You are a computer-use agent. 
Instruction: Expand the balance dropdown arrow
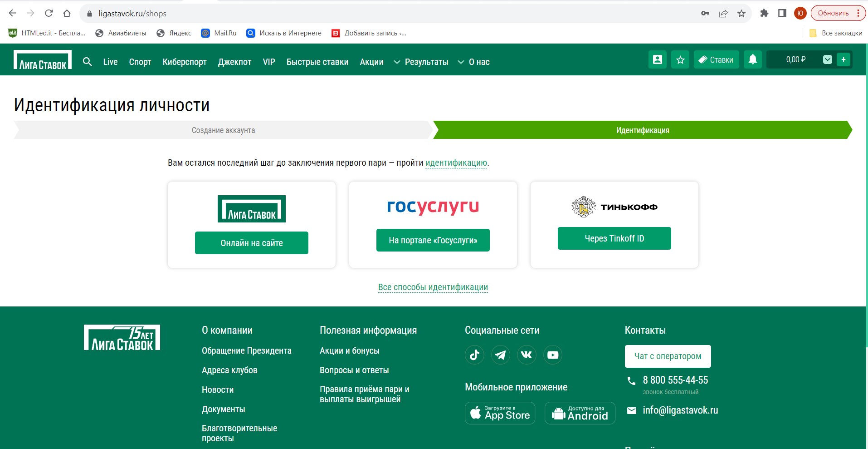coord(827,59)
